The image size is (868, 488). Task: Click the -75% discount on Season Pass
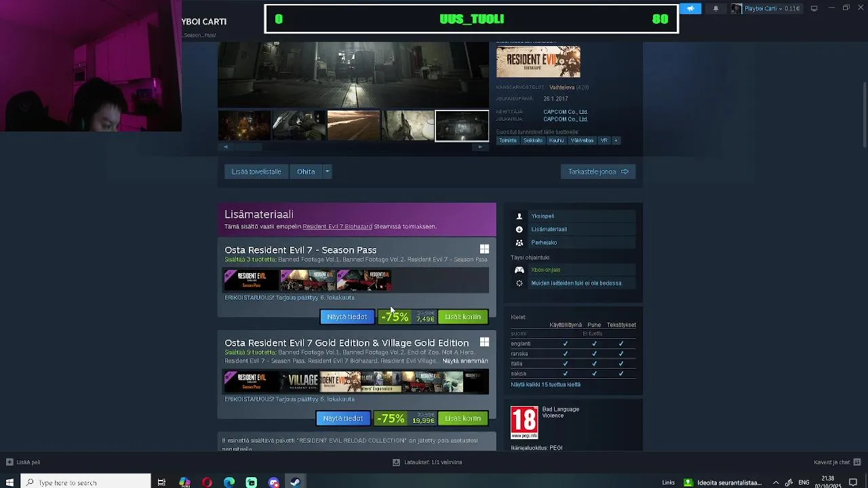[395, 317]
